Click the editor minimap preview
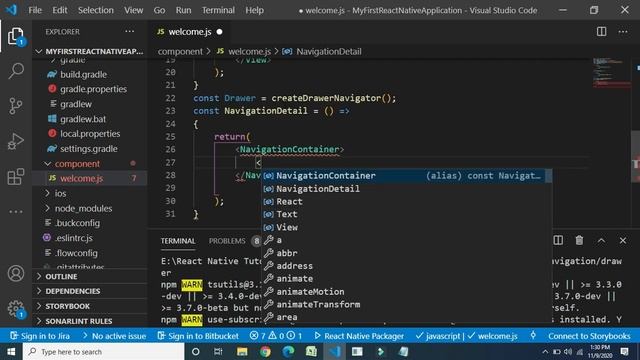Viewport: 640px width, 360px height. [x=611, y=73]
